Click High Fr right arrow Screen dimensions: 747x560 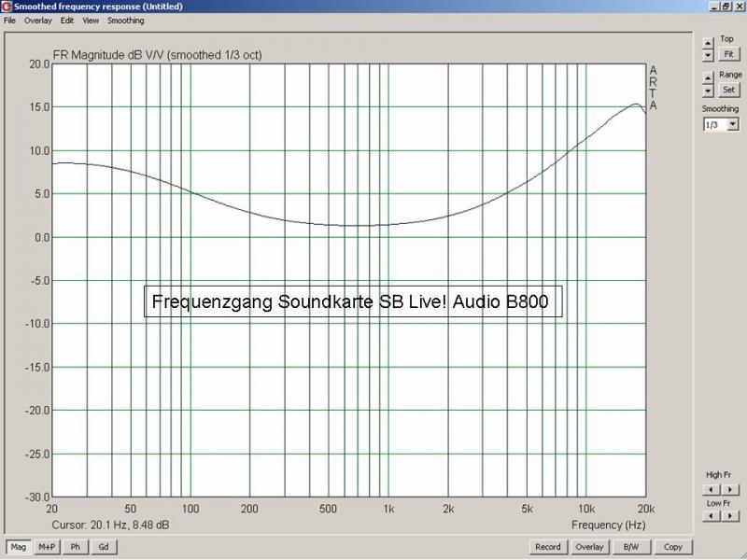pyautogui.click(x=730, y=489)
